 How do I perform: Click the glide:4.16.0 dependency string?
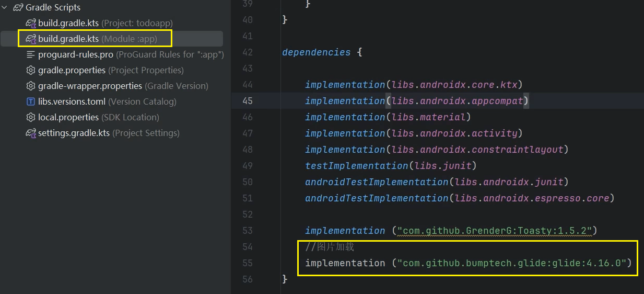511,263
